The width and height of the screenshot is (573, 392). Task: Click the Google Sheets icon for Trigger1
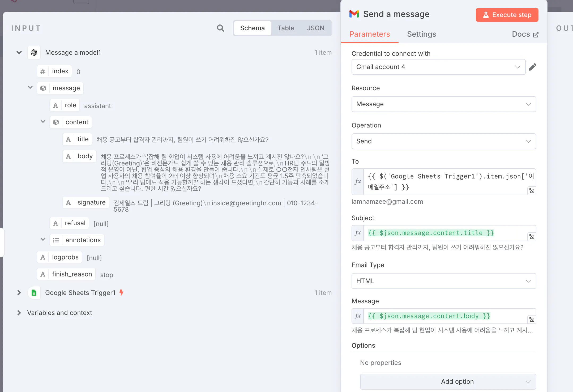point(34,293)
